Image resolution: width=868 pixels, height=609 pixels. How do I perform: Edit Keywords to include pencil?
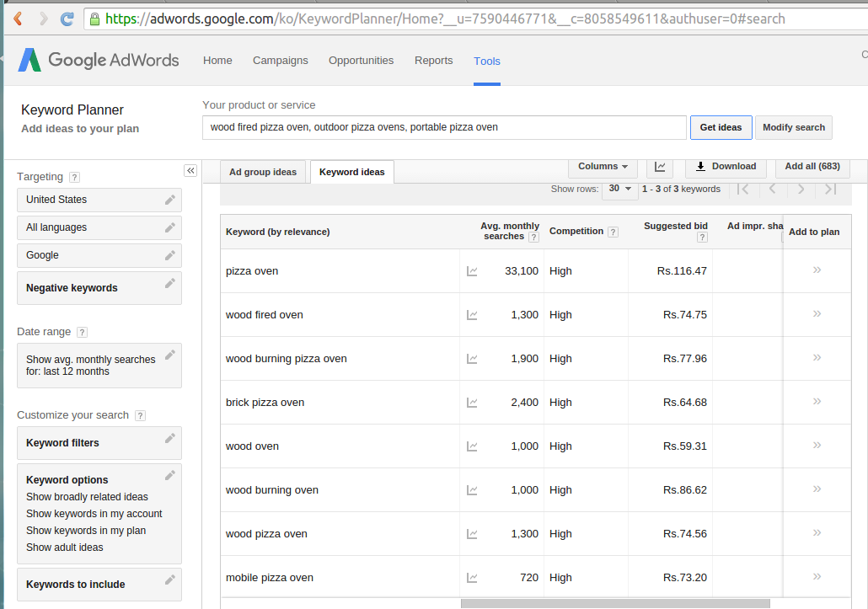click(x=170, y=580)
